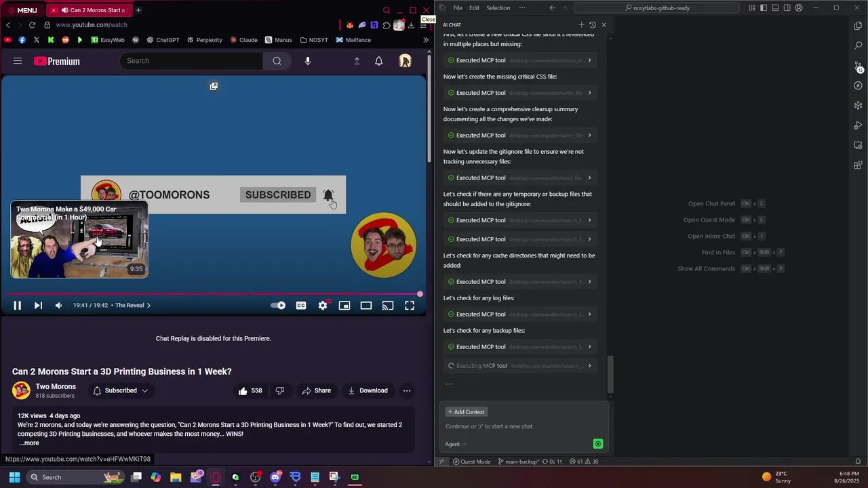Open the editor account profile icon
Viewport: 868px width, 488px height.
click(799, 8)
